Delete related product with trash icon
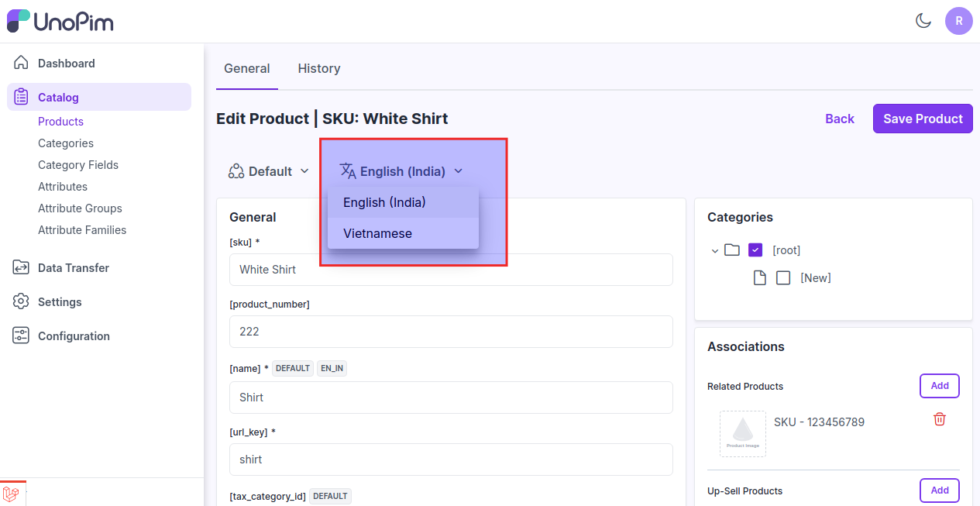The height and width of the screenshot is (506, 980). tap(940, 419)
